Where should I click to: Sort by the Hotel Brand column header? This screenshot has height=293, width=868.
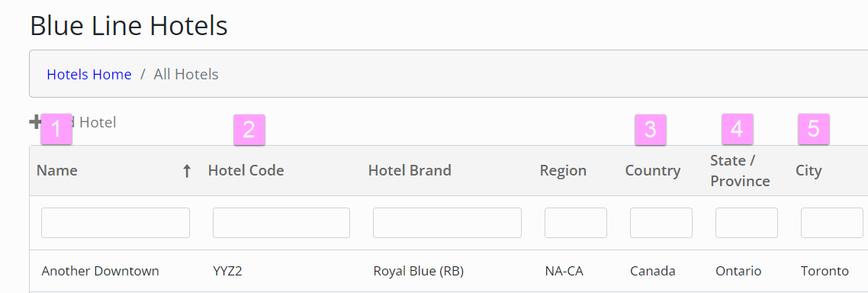click(410, 171)
